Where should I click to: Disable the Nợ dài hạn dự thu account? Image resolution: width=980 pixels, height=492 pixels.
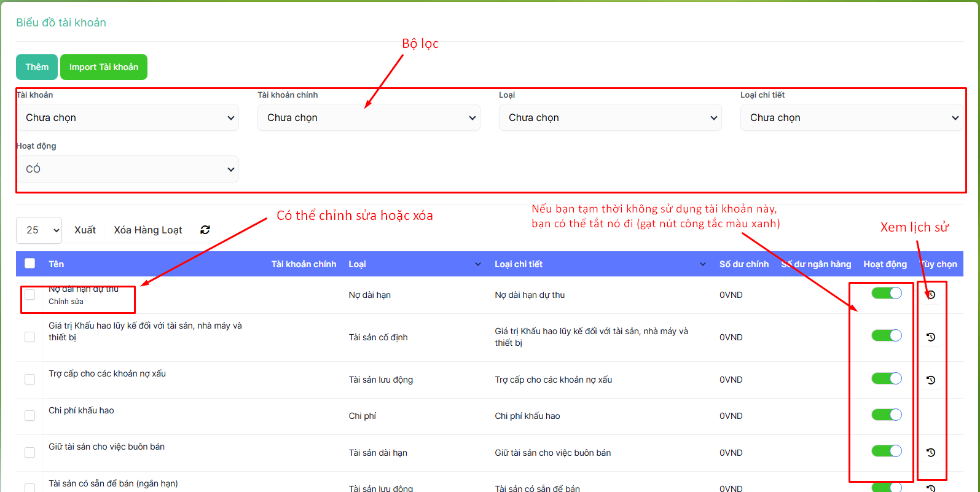886,293
